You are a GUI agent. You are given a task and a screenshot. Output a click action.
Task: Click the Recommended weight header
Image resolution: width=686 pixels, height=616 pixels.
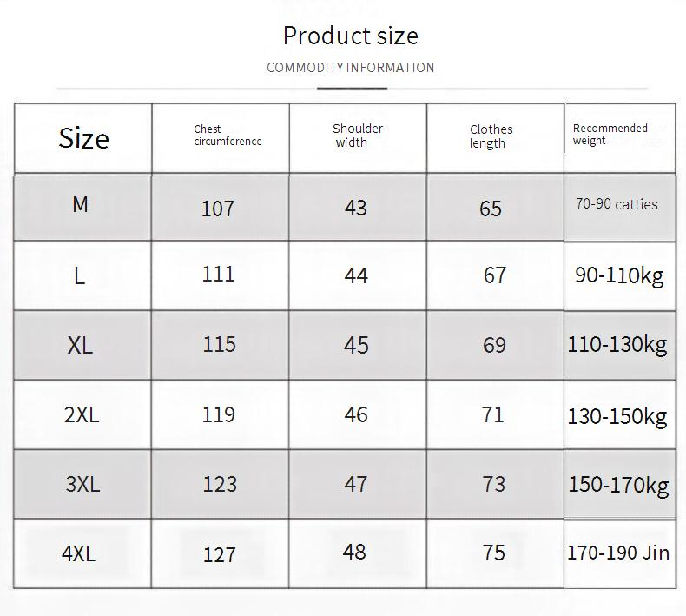click(610, 135)
